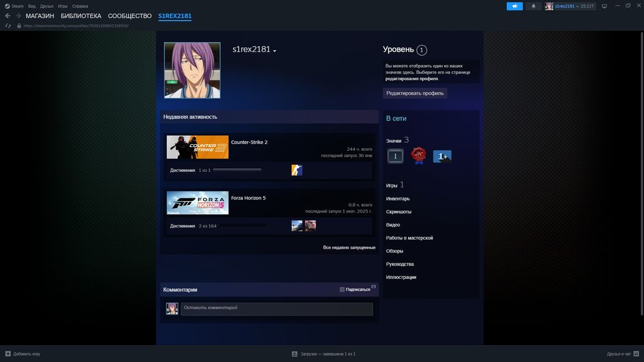This screenshot has height=362, width=644.
Task: Click Редактировать профиль button
Action: point(415,93)
